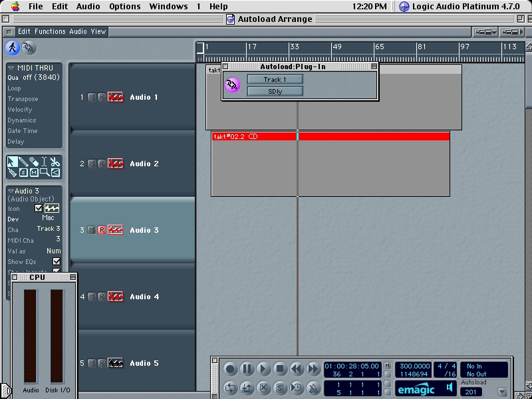
Task: Open transport dropdown arrow menu
Action: [502, 392]
